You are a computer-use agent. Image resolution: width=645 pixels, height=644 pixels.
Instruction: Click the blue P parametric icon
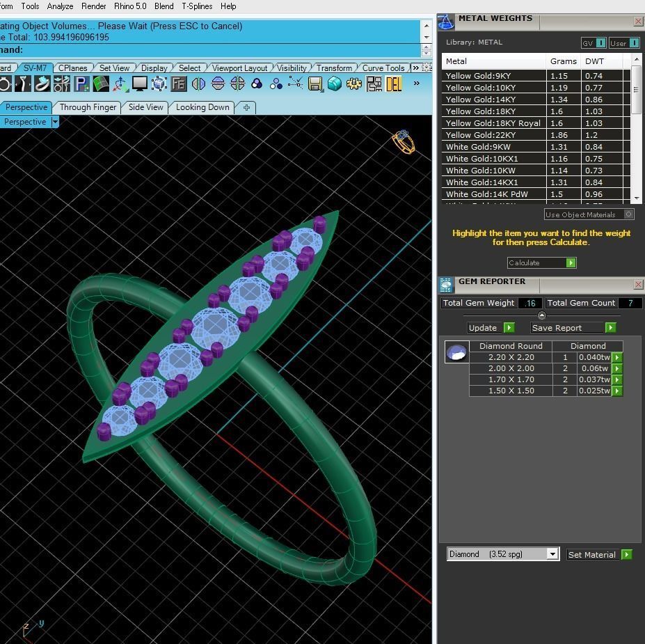click(x=81, y=84)
